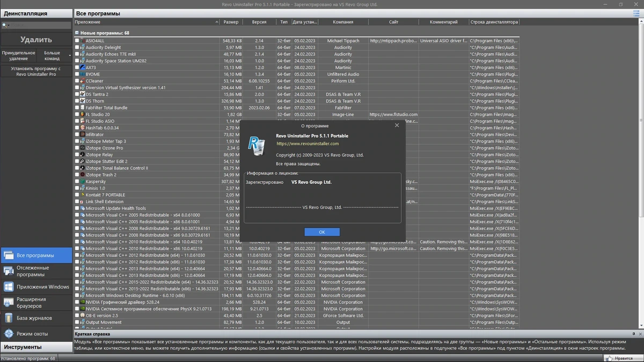Open the revouninstaller.com link
This screenshot has width=644, height=362.
308,144
